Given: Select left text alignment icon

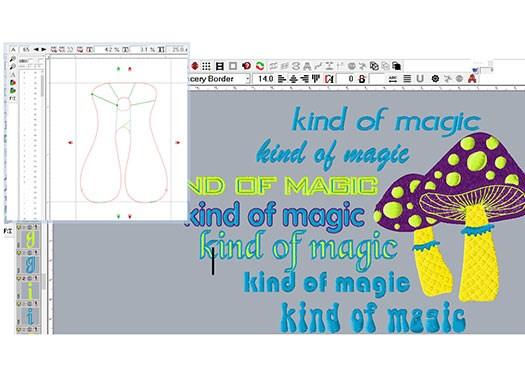Looking at the screenshot, I should click(x=282, y=79).
